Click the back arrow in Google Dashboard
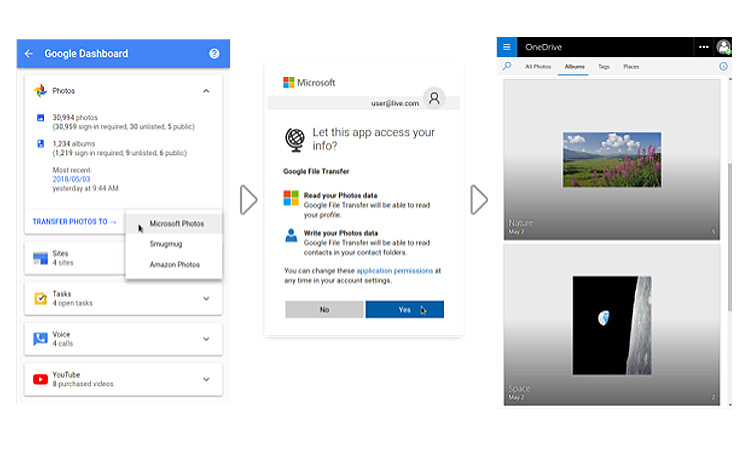This screenshot has width=750, height=450. point(28,54)
